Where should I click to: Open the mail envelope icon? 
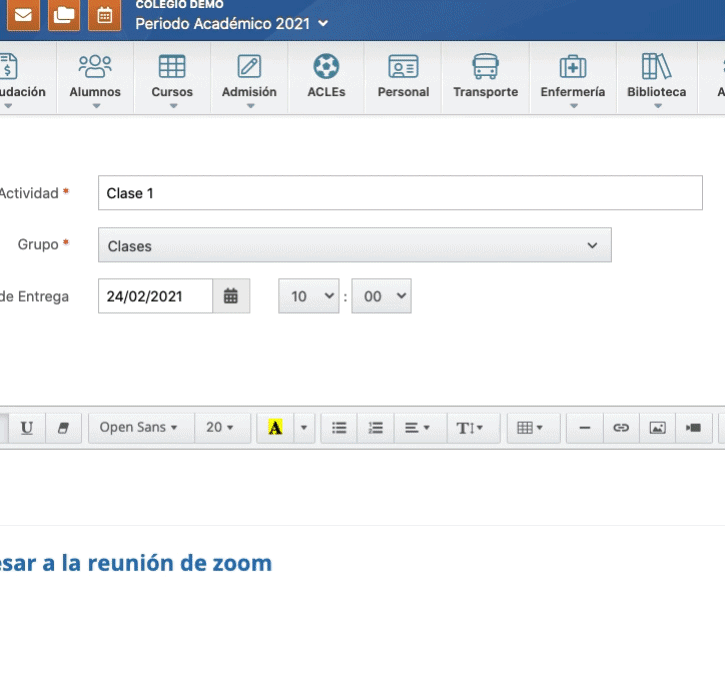pyautogui.click(x=22, y=16)
